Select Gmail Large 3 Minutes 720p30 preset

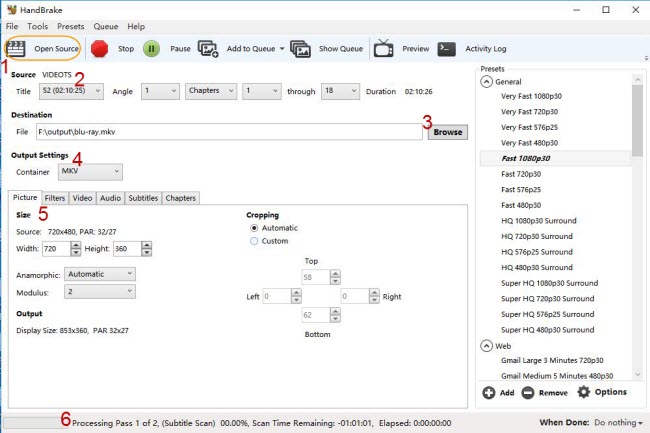(x=552, y=360)
